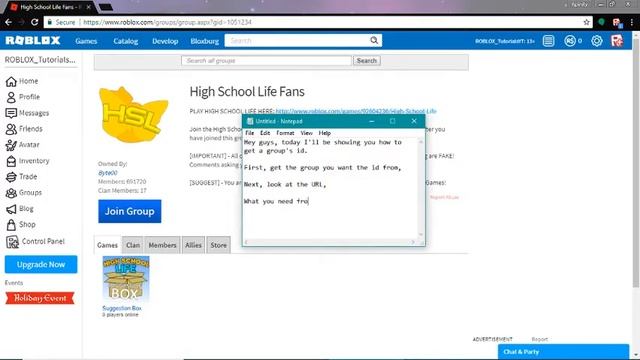Image resolution: width=640 pixels, height=360 pixels.
Task: Open Control Panel in the sidebar
Action: (35, 242)
